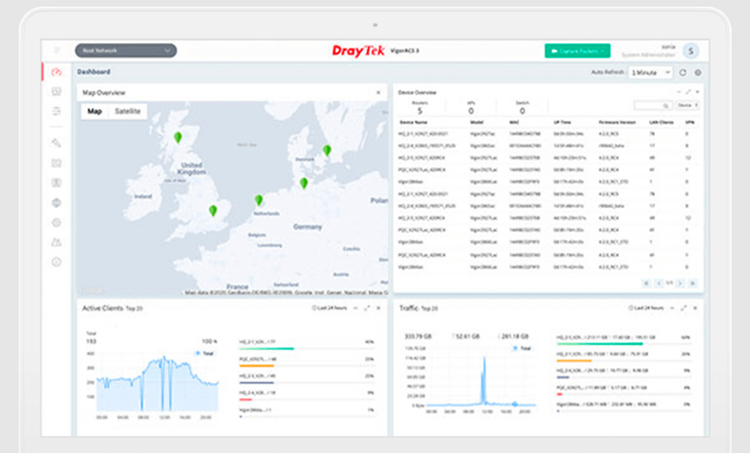
Task: Expand the Active Clients panel fullscreen
Action: pos(367,309)
